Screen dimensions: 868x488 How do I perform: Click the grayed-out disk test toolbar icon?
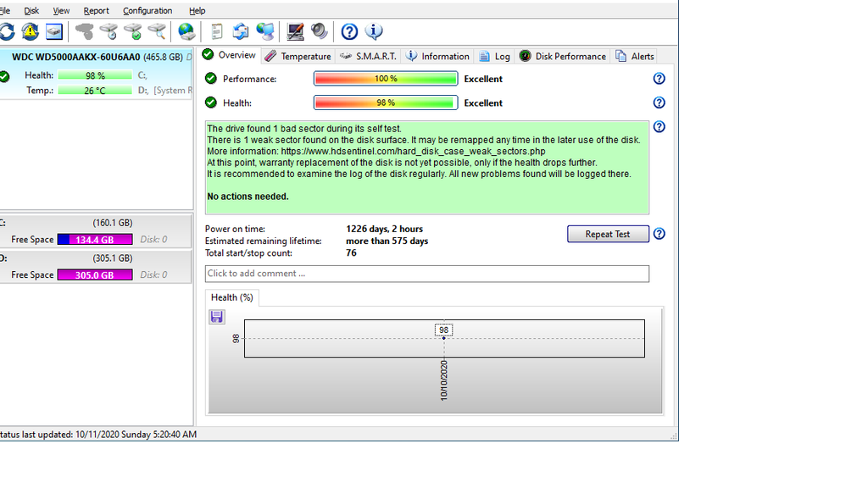pos(84,31)
